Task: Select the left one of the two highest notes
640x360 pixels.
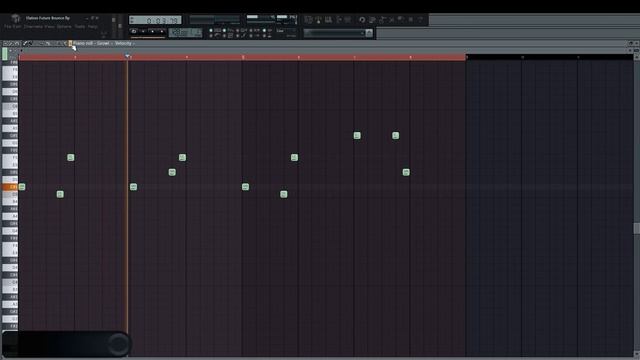Action: [x=357, y=136]
